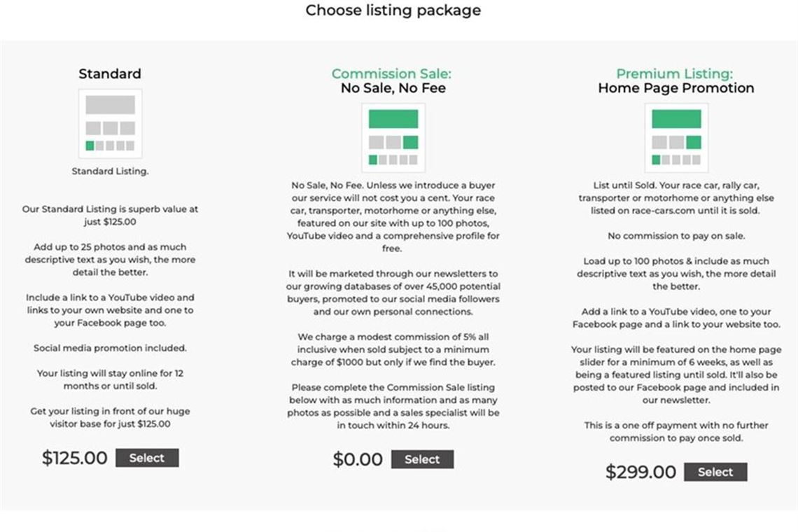Select the $125.00 Standard package
This screenshot has height=532, width=798.
pyautogui.click(x=147, y=458)
